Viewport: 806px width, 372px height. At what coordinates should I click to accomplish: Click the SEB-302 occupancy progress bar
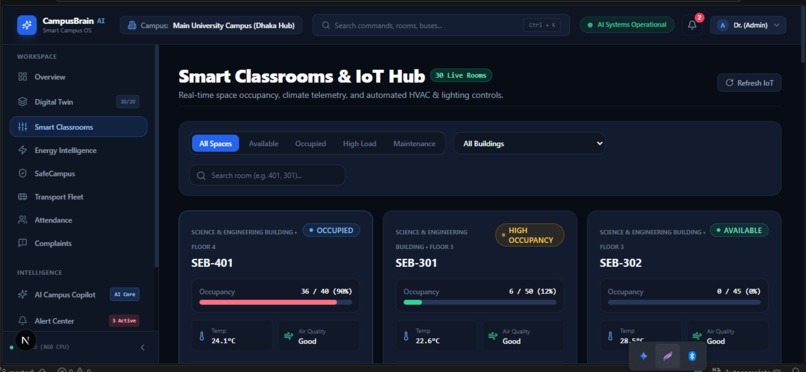pyautogui.click(x=684, y=303)
